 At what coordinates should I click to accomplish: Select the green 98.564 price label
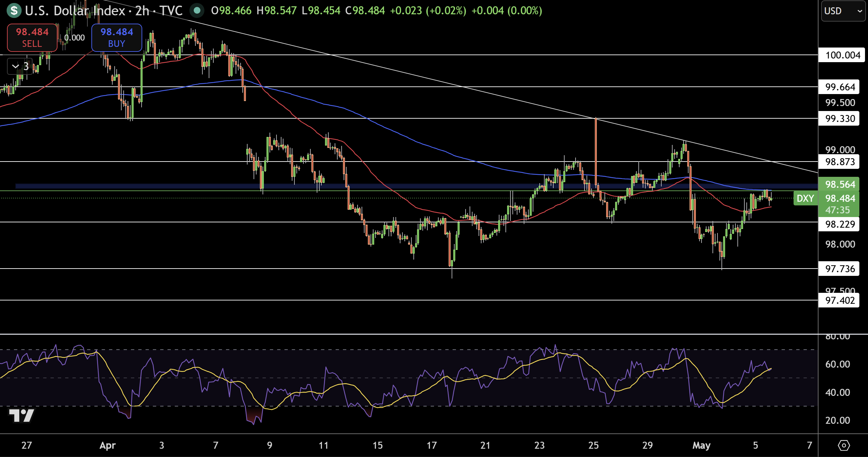click(839, 184)
